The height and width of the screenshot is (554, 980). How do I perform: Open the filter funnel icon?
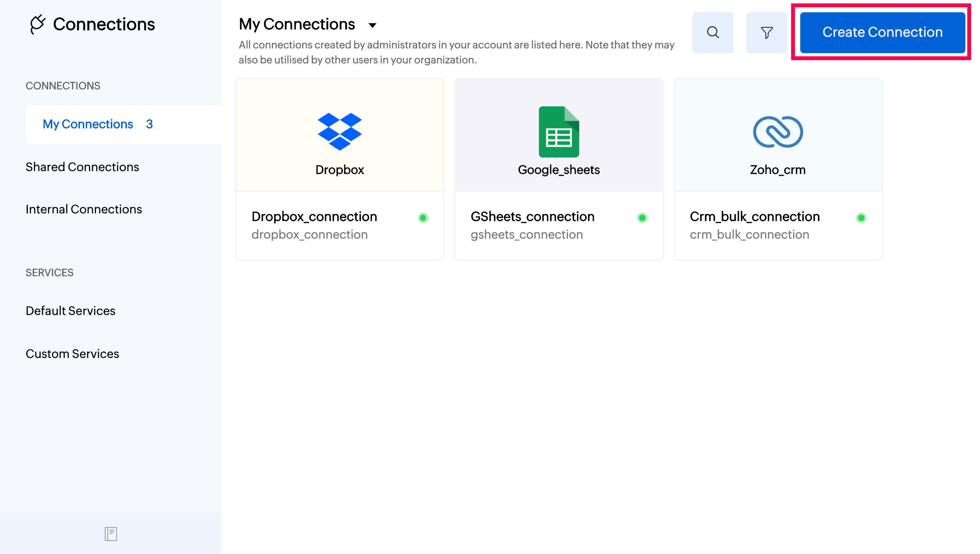tap(766, 32)
